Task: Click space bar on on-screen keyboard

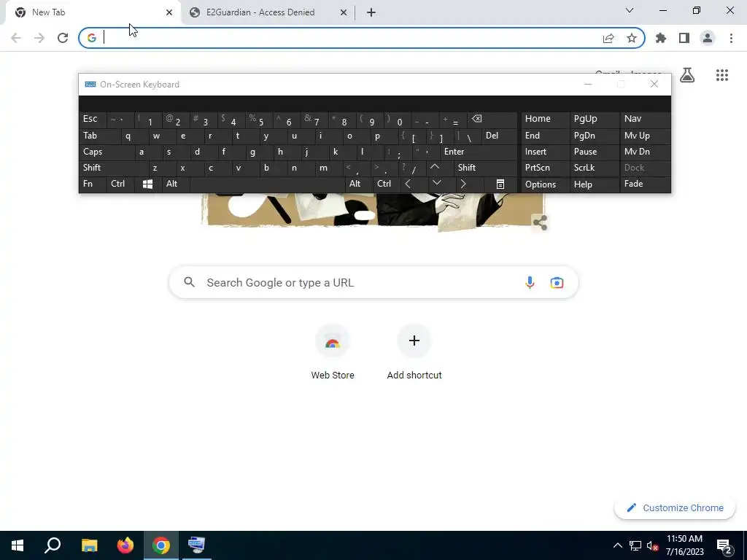Action: (267, 184)
